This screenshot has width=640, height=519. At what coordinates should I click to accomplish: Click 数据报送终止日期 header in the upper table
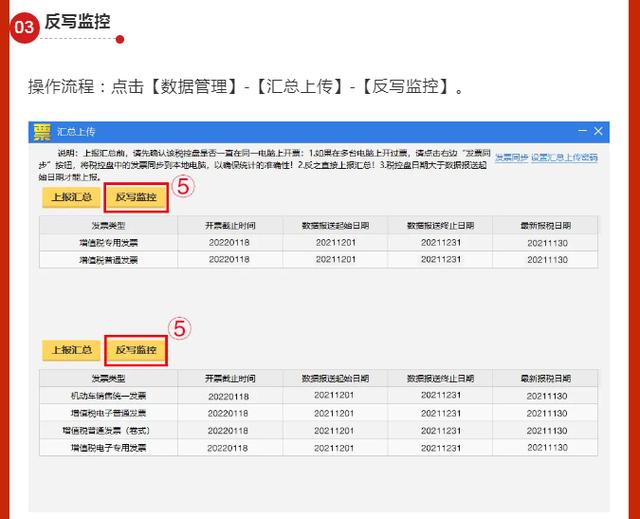pyautogui.click(x=440, y=226)
